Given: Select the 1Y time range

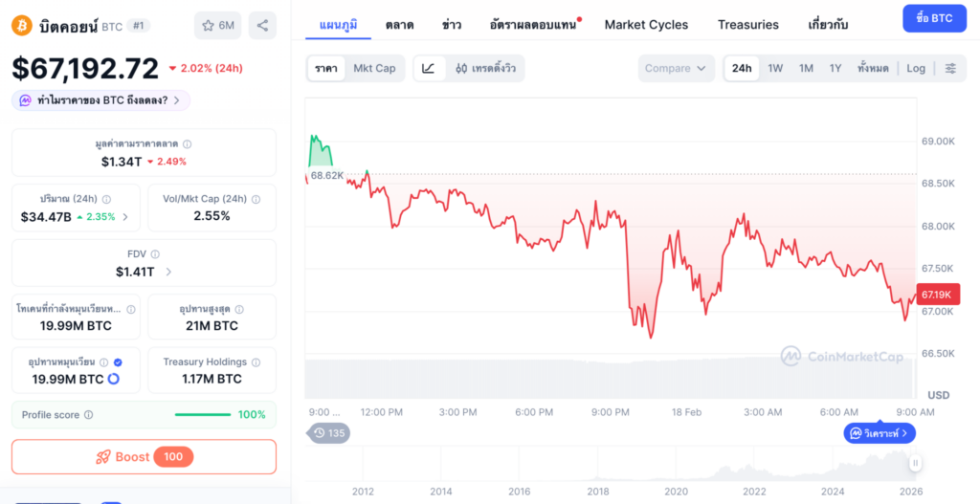Looking at the screenshot, I should point(835,68).
